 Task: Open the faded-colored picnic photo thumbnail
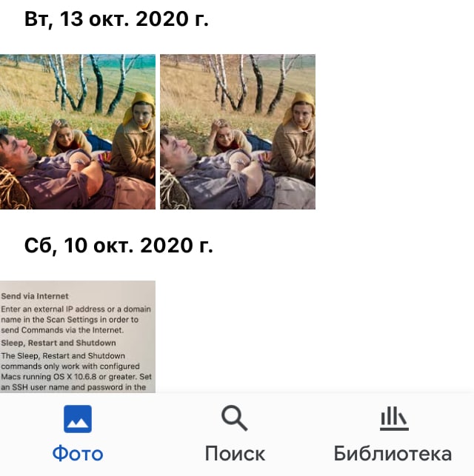pos(238,132)
